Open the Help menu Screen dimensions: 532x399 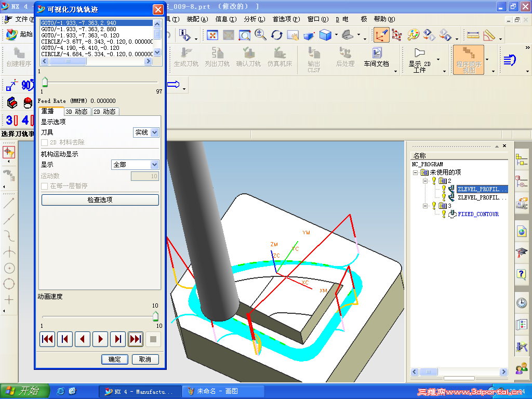[384, 19]
